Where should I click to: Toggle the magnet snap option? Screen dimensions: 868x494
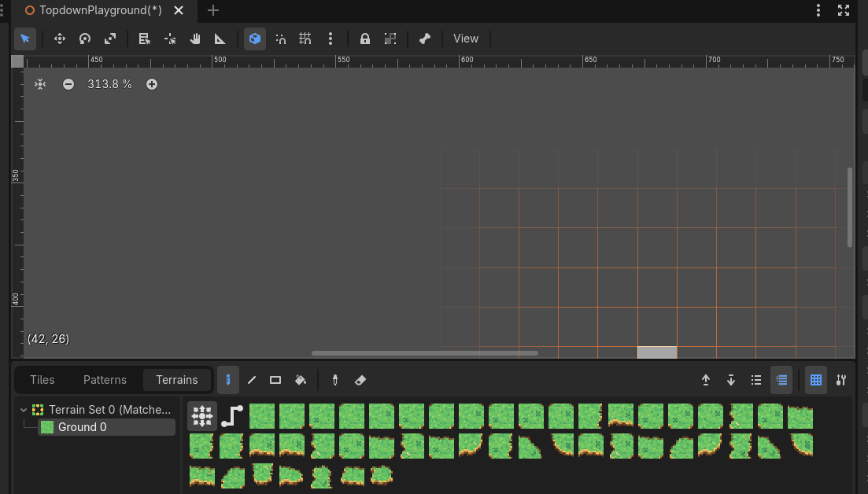pos(281,39)
